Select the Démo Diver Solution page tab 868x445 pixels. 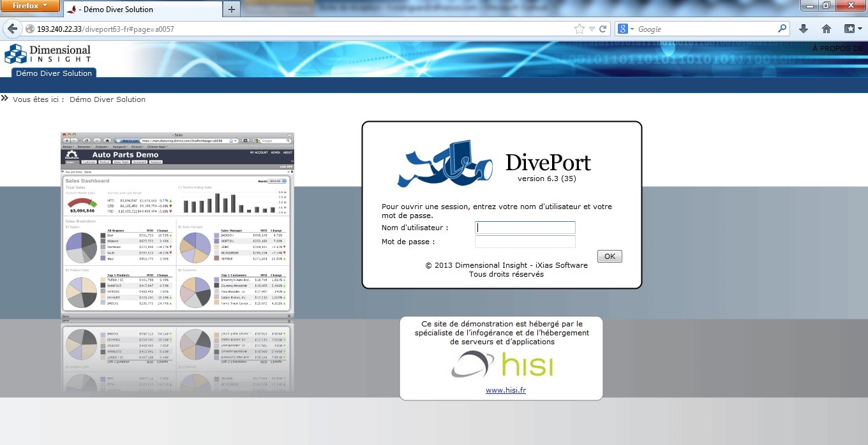[54, 73]
